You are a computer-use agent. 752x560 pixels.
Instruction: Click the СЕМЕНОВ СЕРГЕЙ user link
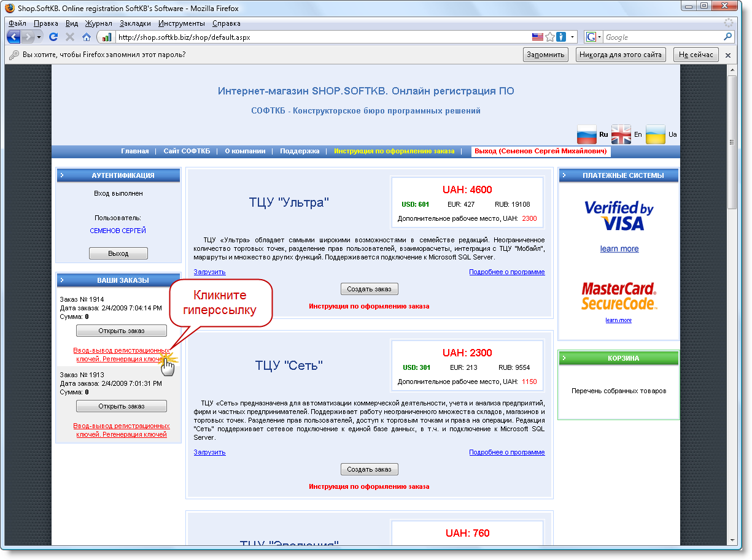pyautogui.click(x=118, y=231)
